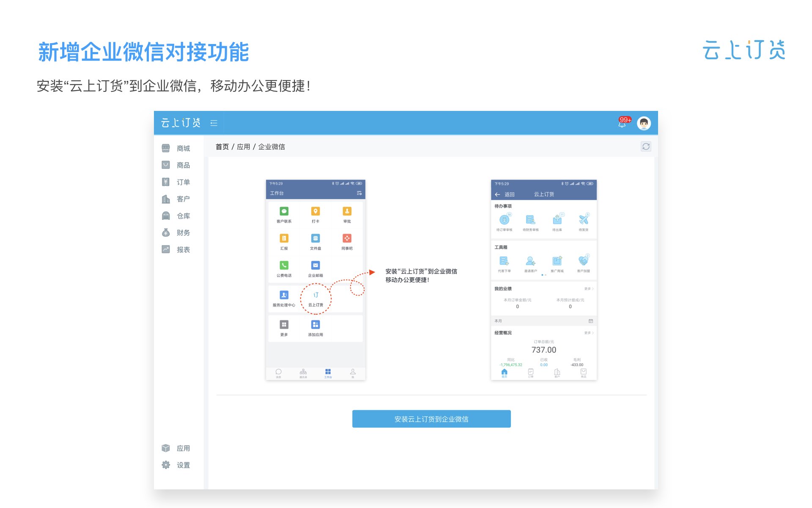Image resolution: width=812 pixels, height=508 pixels.
Task: Tap 代客下单 tool in right phone
Action: [504, 263]
